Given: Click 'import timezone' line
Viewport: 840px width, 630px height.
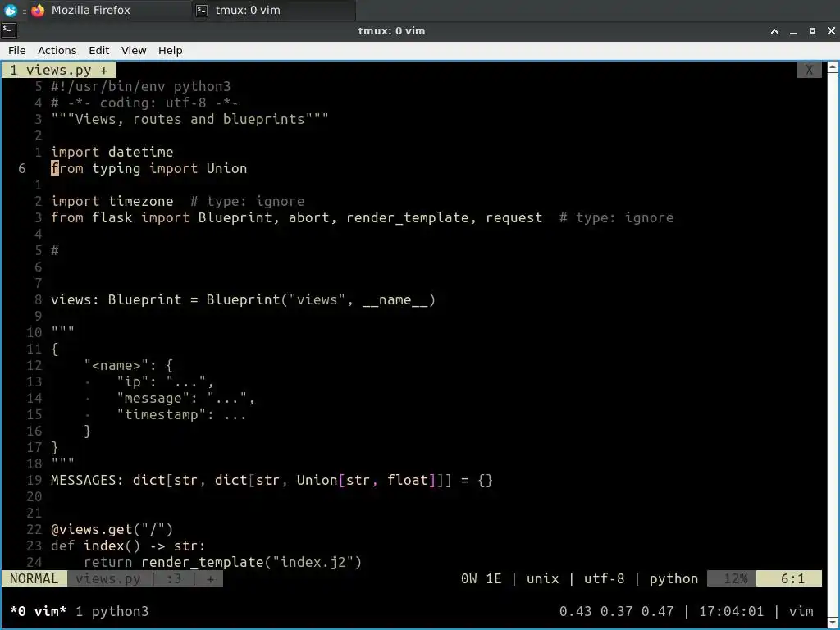Looking at the screenshot, I should tap(112, 202).
